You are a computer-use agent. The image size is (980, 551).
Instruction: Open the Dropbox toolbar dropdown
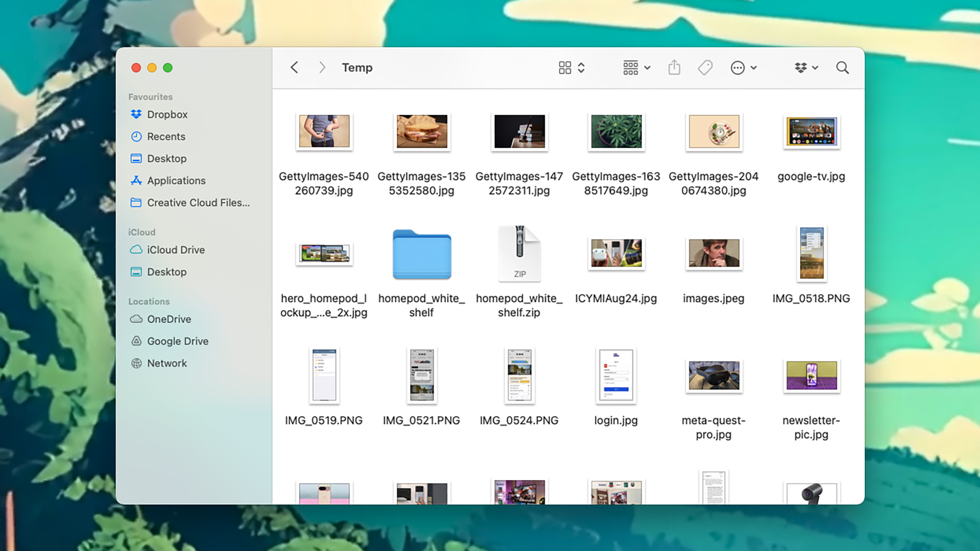[806, 68]
